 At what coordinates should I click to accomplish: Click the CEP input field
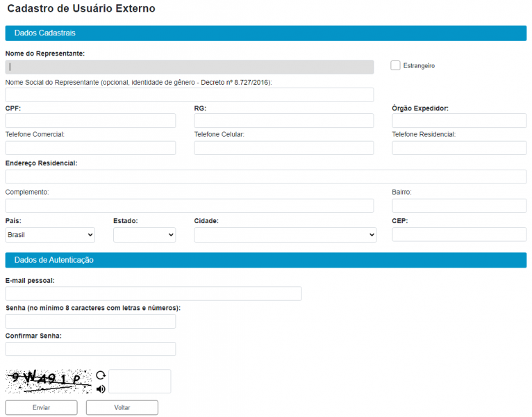point(459,234)
